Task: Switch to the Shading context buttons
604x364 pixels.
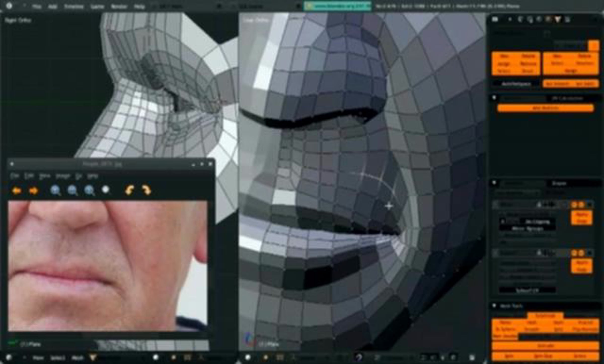Action: coord(539,19)
